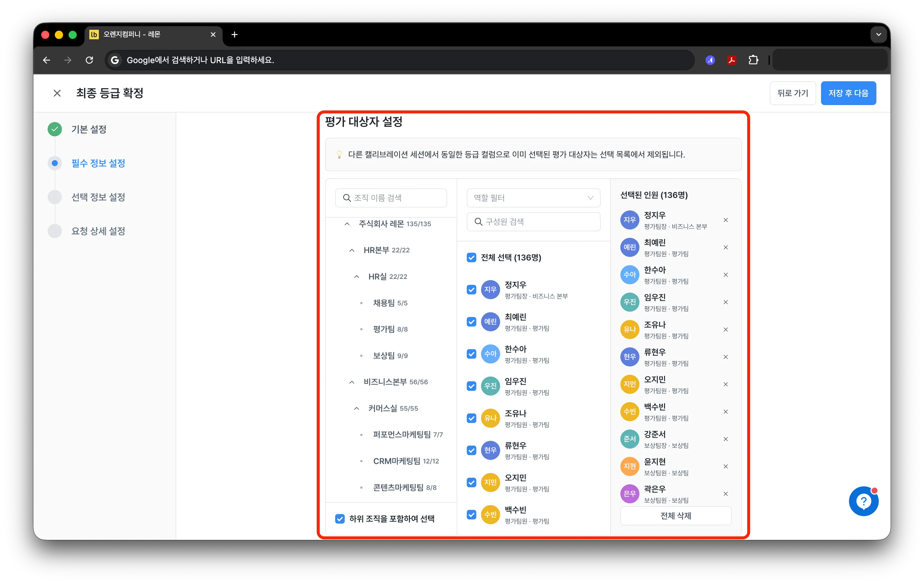The width and height of the screenshot is (924, 584).
Task: Select the 콘텐츠마케팅팀 8/8 team
Action: [405, 488]
